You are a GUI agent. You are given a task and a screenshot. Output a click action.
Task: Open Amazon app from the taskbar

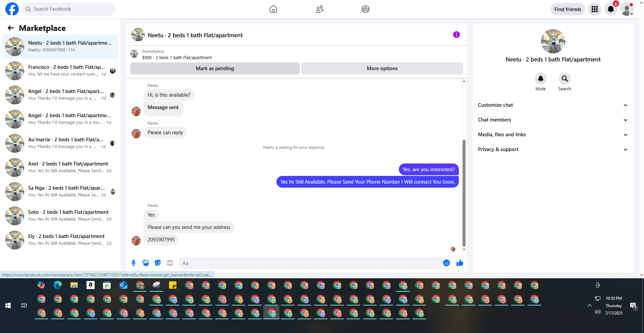(x=91, y=285)
